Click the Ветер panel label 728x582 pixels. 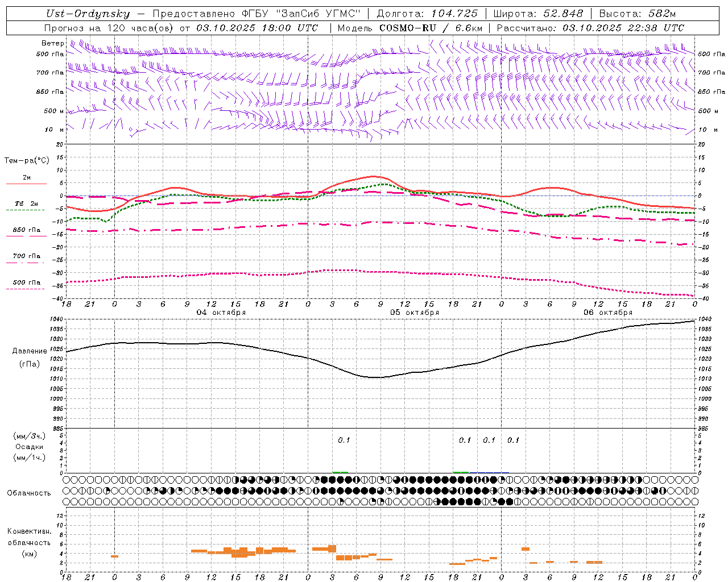point(53,43)
